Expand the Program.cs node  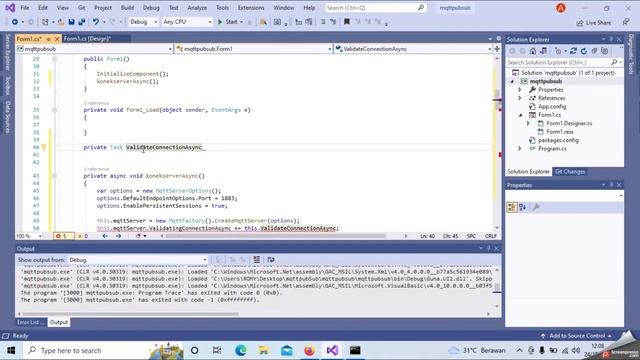pos(520,149)
